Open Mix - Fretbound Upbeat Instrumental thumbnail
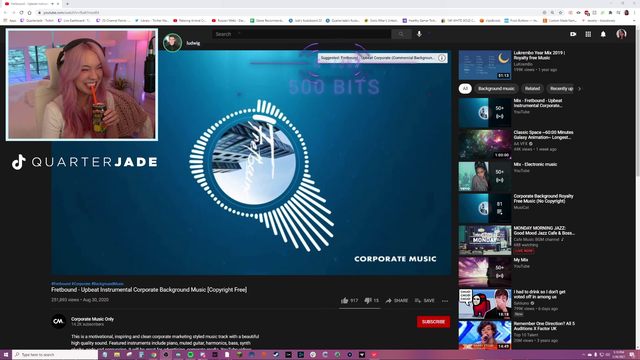640x360 pixels. coord(484,113)
